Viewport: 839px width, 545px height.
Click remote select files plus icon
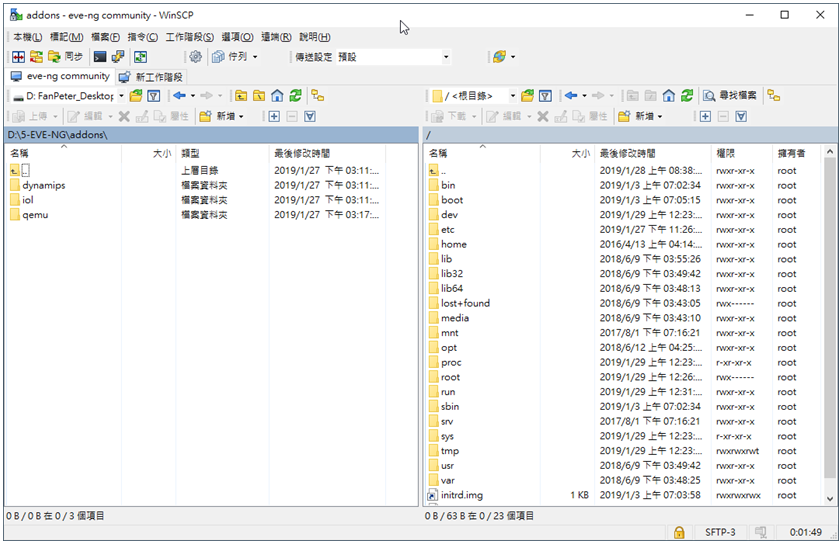click(705, 116)
